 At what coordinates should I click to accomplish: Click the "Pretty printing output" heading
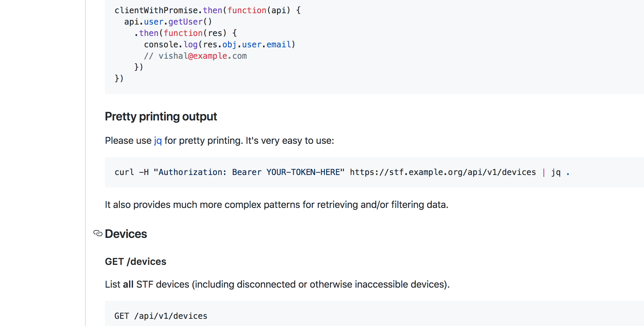(161, 117)
